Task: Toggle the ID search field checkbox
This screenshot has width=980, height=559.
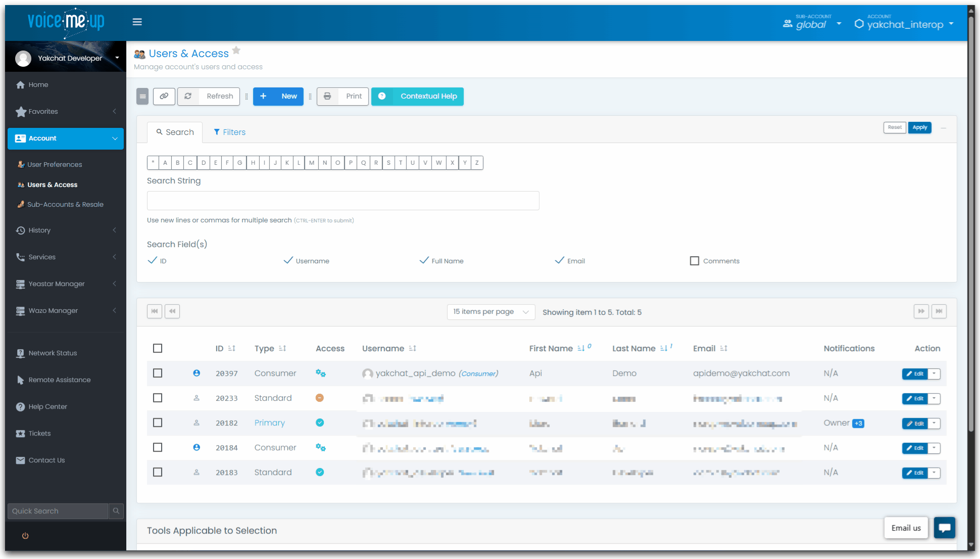Action: [152, 260]
